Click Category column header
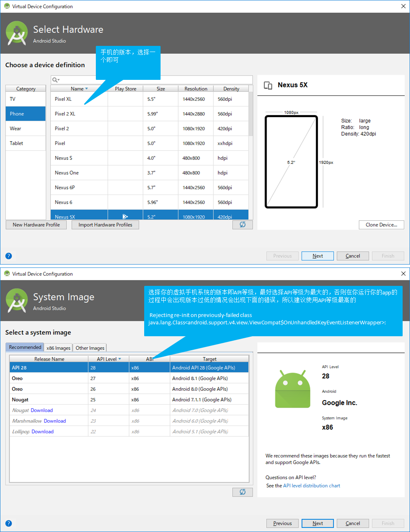 [25, 88]
